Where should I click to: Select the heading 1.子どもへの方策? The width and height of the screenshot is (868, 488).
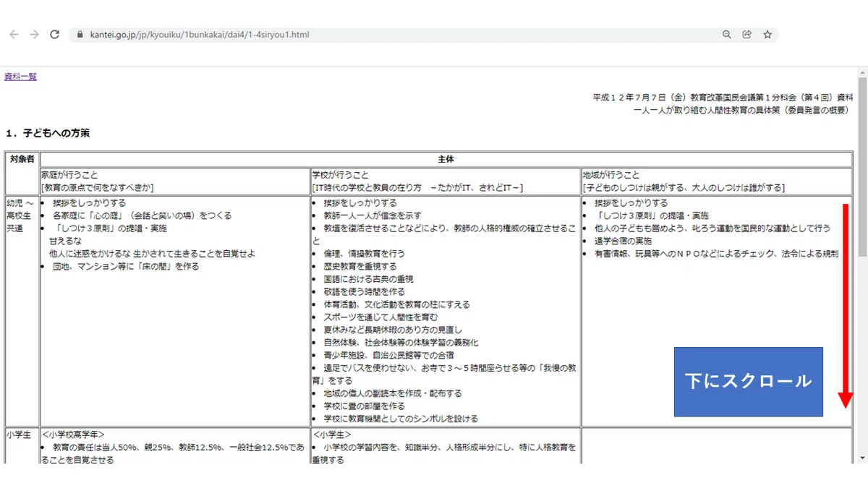pyautogui.click(x=48, y=134)
